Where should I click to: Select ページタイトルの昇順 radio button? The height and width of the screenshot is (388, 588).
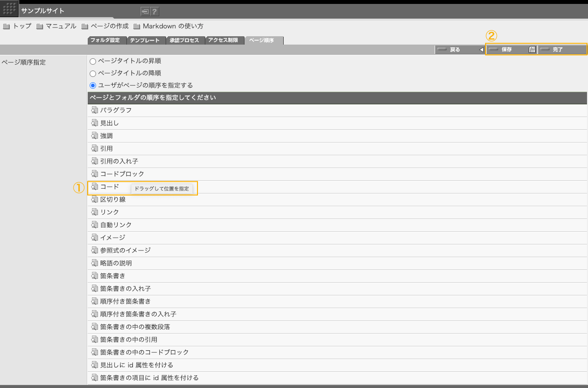(x=93, y=62)
